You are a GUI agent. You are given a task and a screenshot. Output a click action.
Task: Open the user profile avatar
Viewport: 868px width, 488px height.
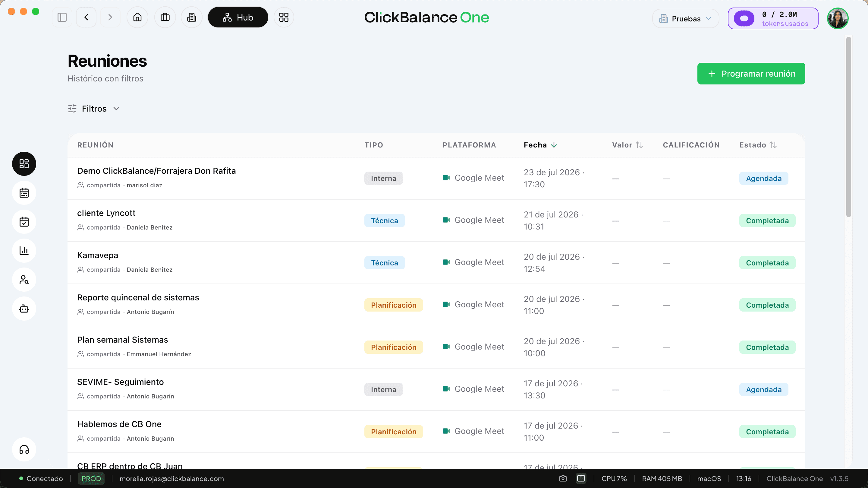(838, 18)
